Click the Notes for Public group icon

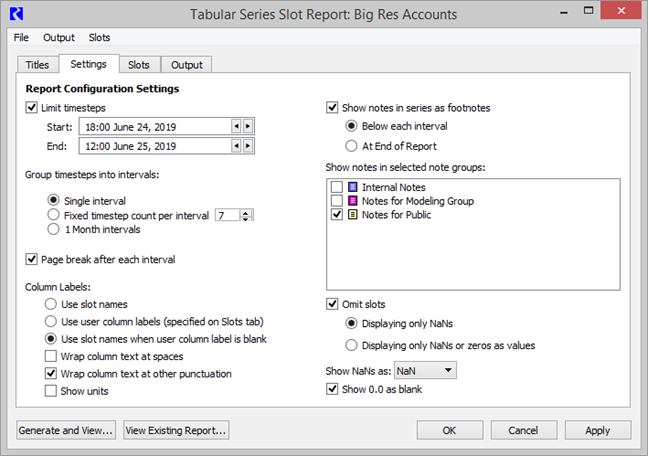(353, 215)
